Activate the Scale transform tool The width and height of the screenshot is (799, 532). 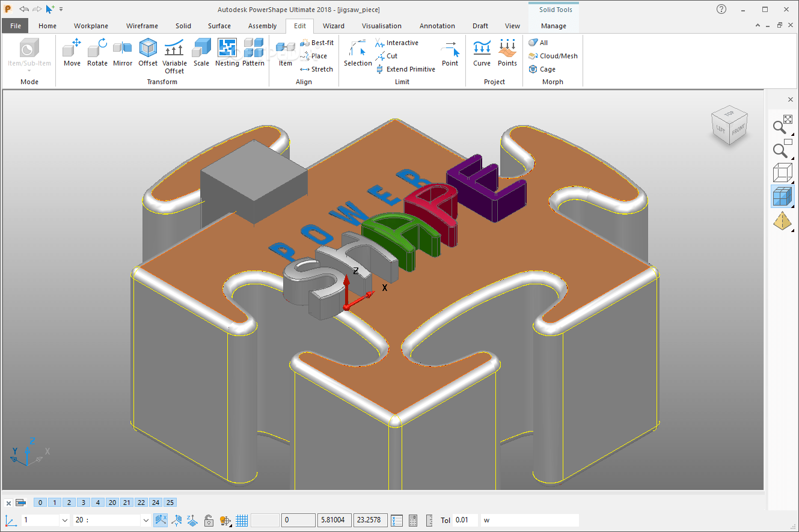pos(201,53)
